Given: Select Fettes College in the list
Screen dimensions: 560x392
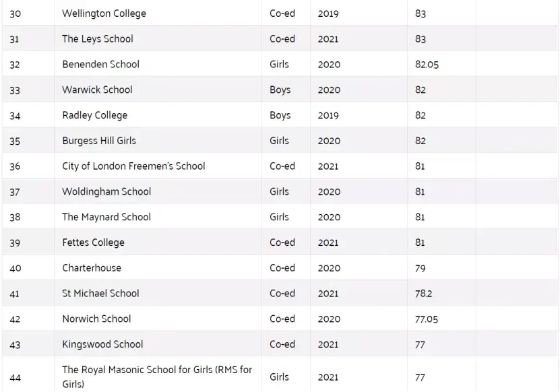Looking at the screenshot, I should tap(93, 242).
